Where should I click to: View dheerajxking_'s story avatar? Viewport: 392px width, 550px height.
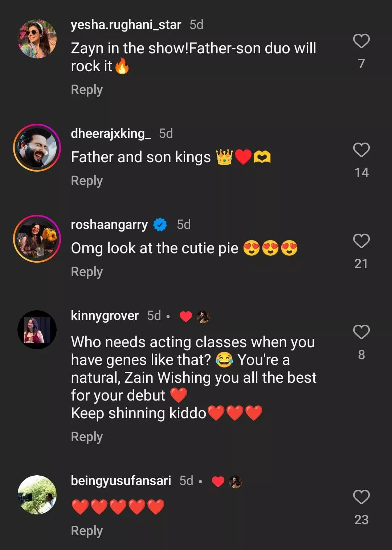37,148
